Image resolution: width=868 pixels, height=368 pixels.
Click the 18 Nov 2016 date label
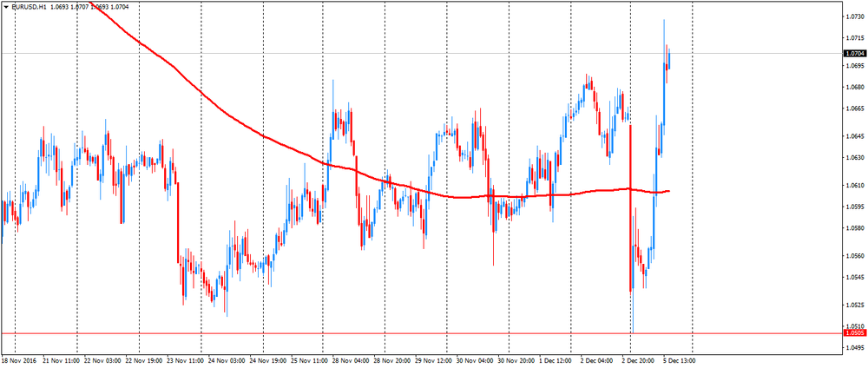(21, 360)
